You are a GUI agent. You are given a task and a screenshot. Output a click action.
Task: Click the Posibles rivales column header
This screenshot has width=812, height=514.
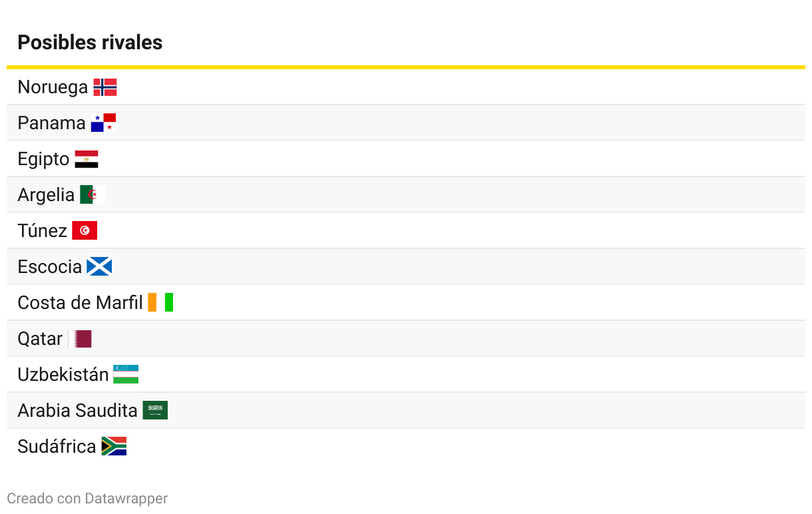(90, 43)
